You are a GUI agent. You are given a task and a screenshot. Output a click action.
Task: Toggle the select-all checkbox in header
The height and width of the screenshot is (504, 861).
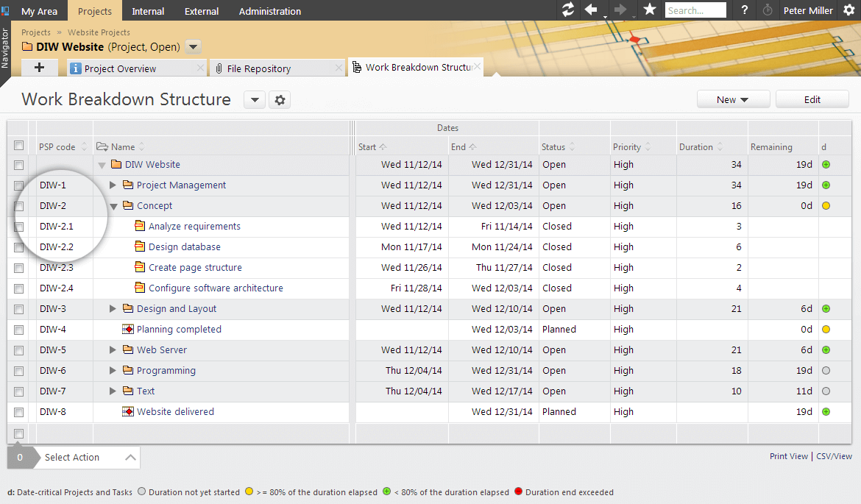(x=18, y=146)
